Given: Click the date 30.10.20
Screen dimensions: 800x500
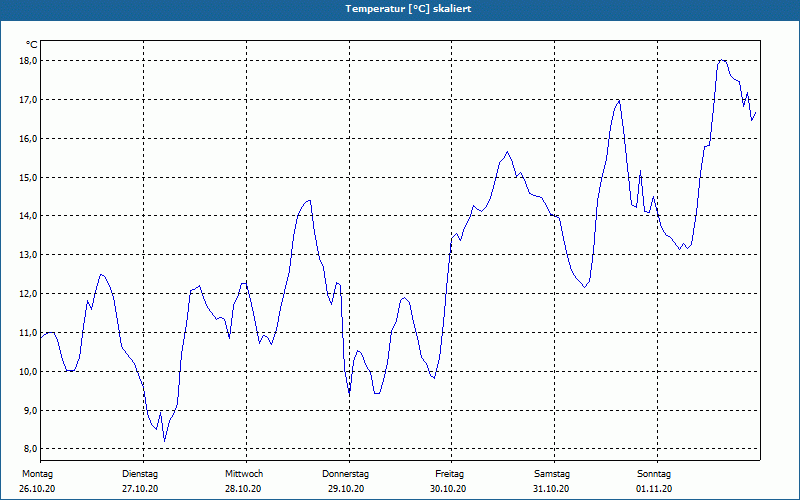Looking at the screenshot, I should [x=448, y=489].
